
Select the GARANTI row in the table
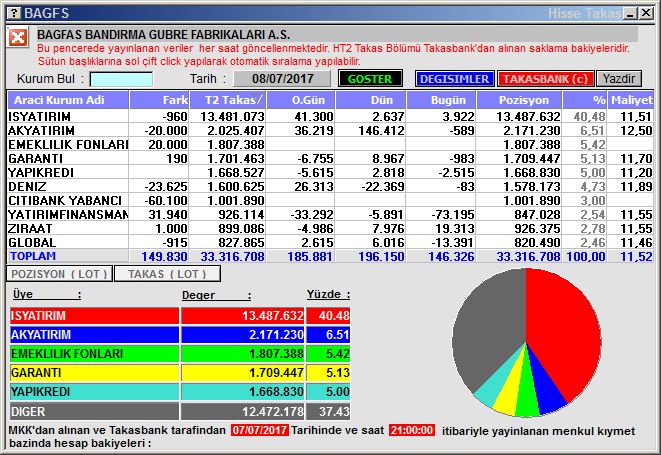tap(330, 159)
